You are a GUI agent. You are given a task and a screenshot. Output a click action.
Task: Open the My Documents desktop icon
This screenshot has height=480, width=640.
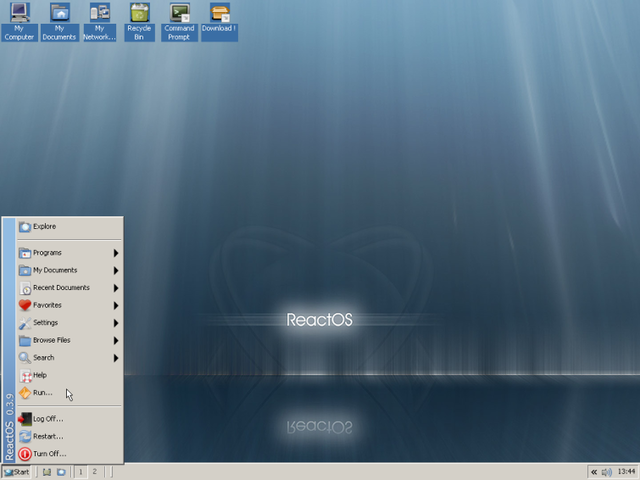60,22
